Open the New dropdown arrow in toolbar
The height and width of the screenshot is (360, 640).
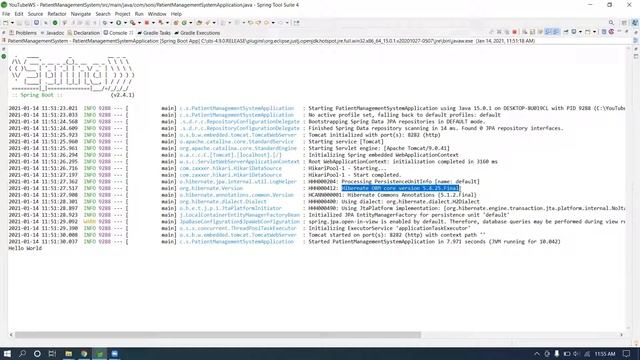(x=12, y=23)
